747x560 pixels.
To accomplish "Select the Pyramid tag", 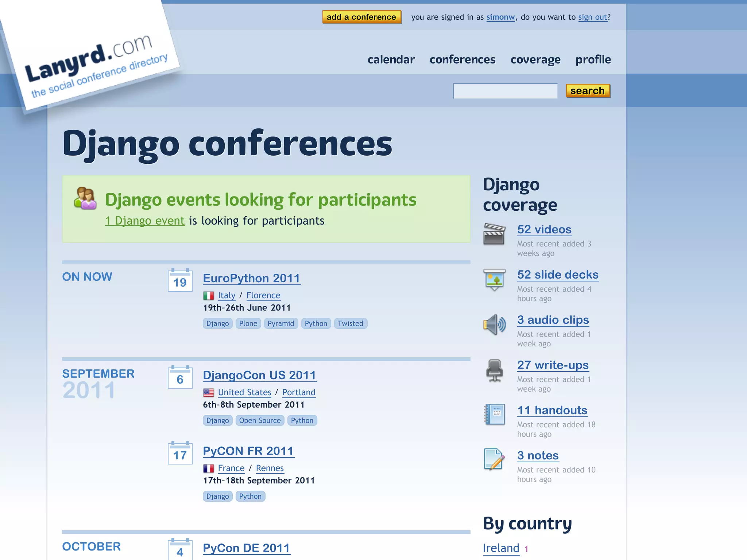I will [x=281, y=323].
